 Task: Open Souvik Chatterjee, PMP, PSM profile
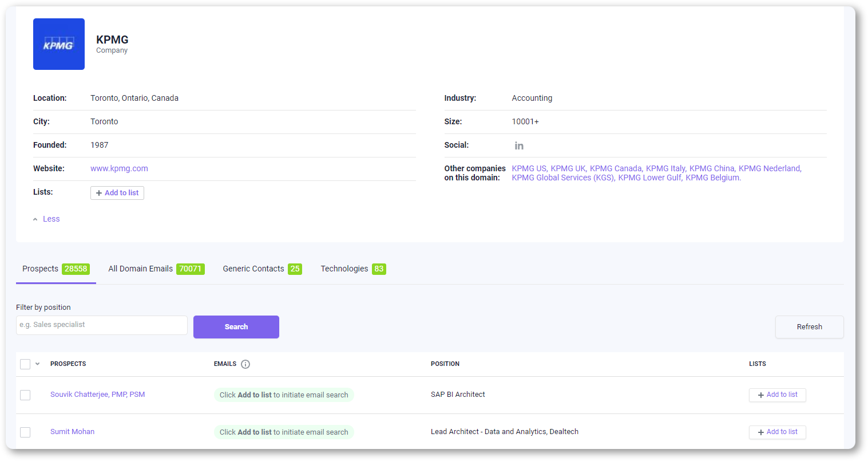(x=97, y=395)
